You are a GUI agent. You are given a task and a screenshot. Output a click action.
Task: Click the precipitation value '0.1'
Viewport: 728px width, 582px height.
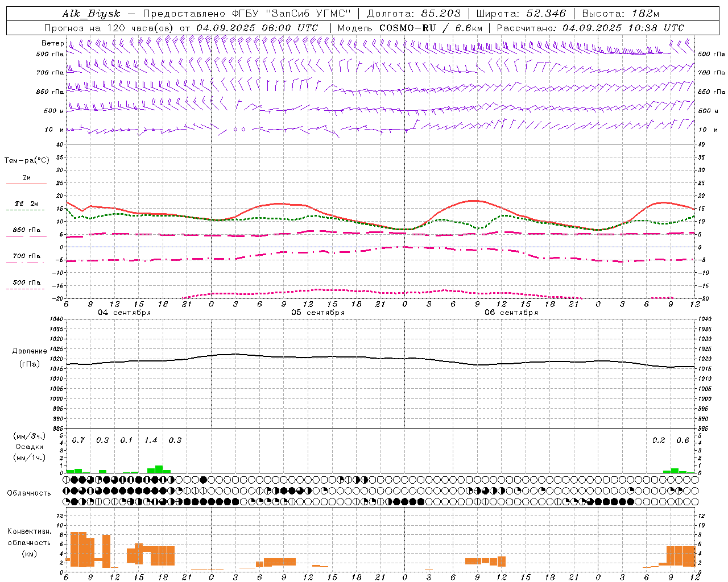pyautogui.click(x=126, y=440)
